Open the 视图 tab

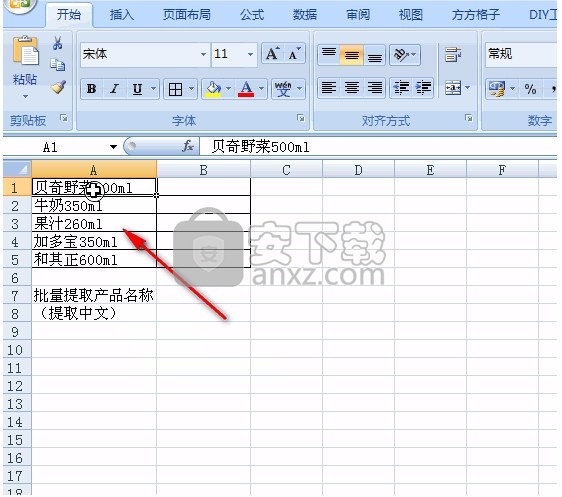411,15
